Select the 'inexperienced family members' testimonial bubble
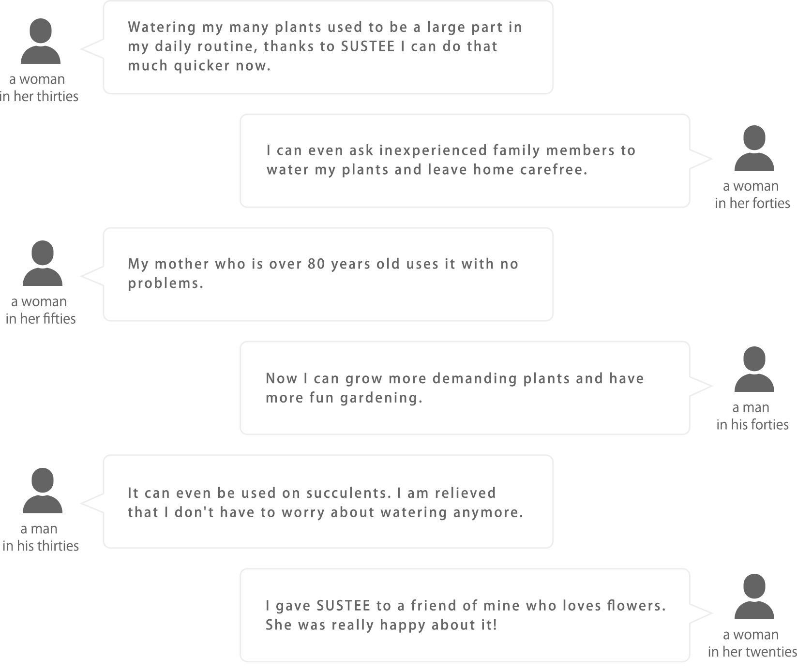This screenshot has height=672, width=797. tap(465, 161)
